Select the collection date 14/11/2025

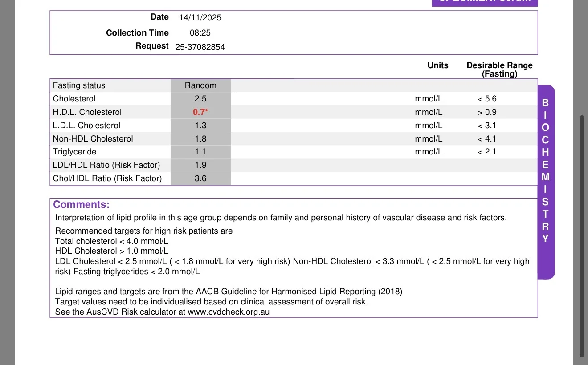(x=200, y=18)
